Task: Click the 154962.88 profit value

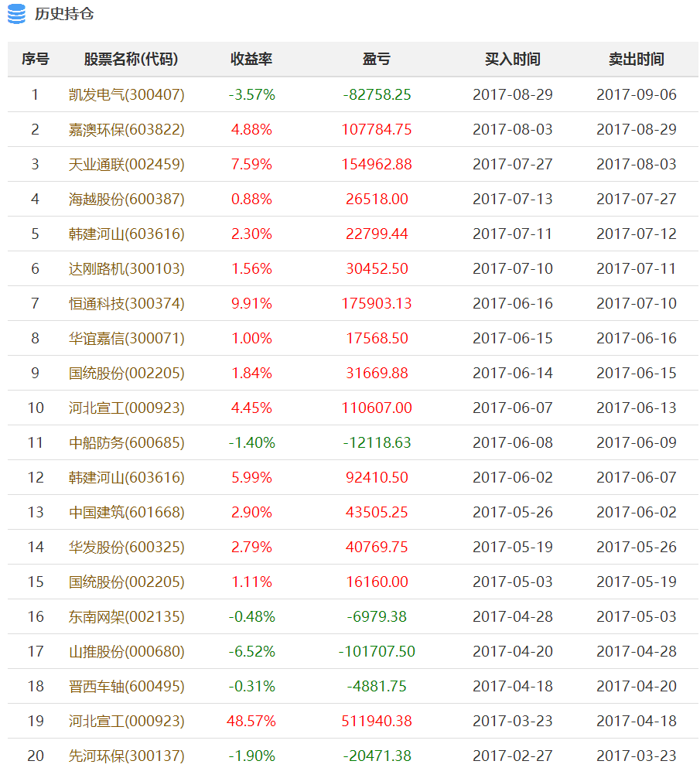Action: tap(377, 164)
